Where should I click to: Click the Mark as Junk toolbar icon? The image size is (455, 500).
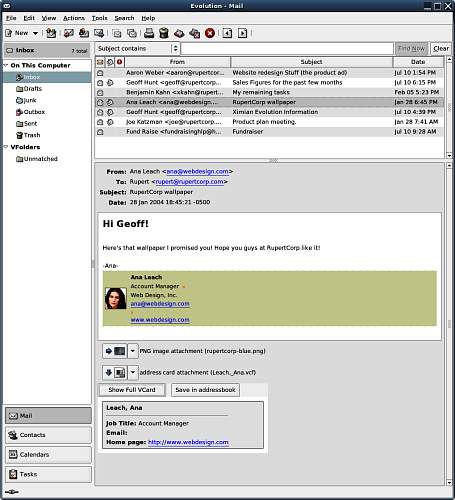click(179, 33)
